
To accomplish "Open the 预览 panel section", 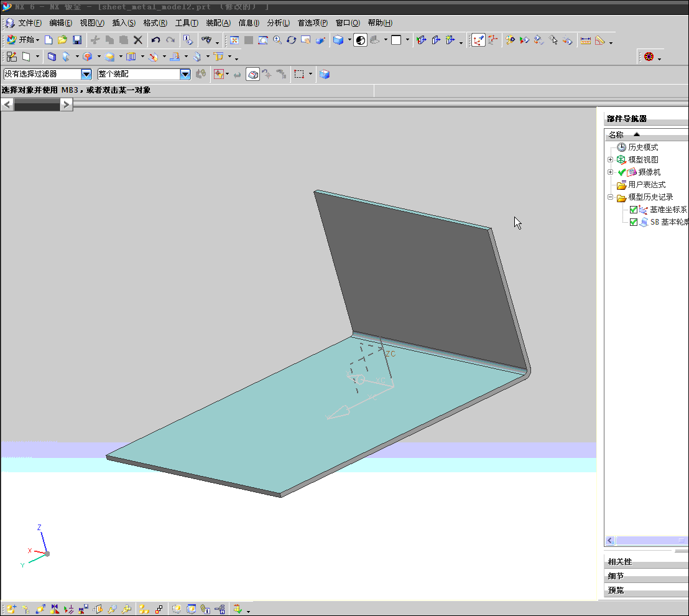I will pos(646,590).
